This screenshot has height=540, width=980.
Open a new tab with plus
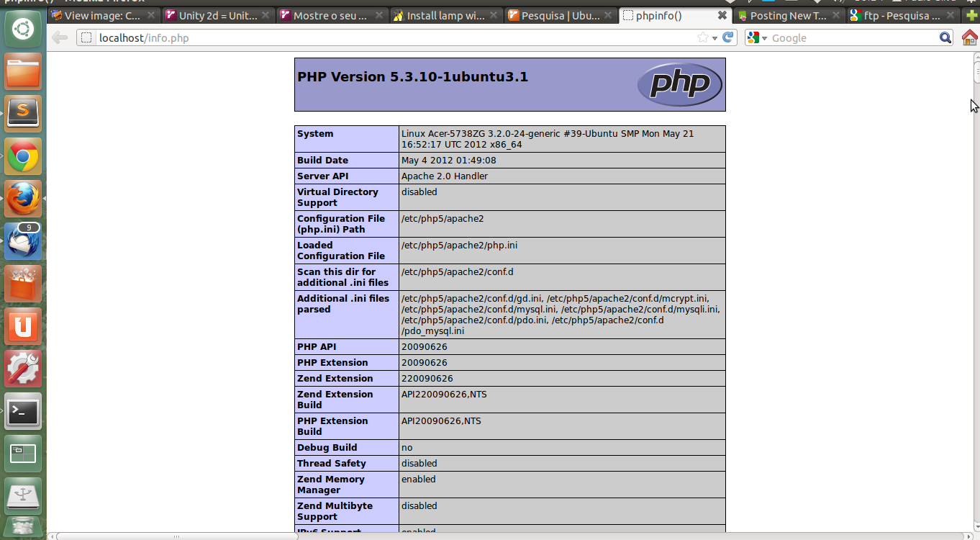[972, 15]
